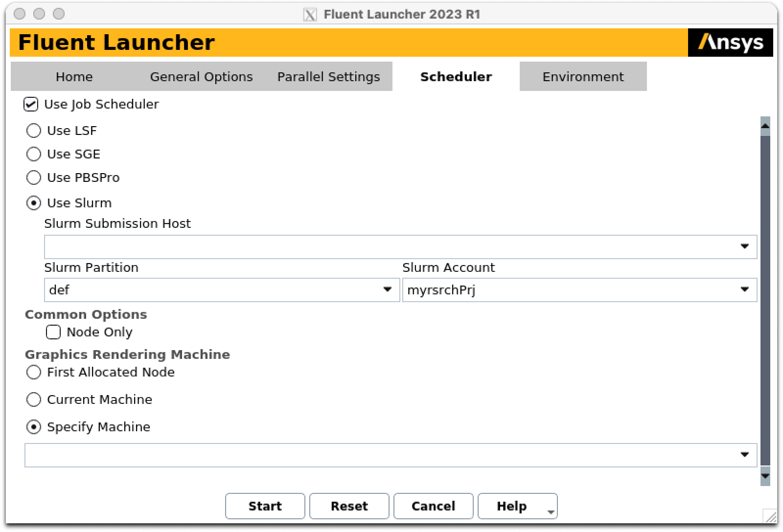This screenshot has width=783, height=532.
Task: Open the General Options tab
Action: (202, 77)
